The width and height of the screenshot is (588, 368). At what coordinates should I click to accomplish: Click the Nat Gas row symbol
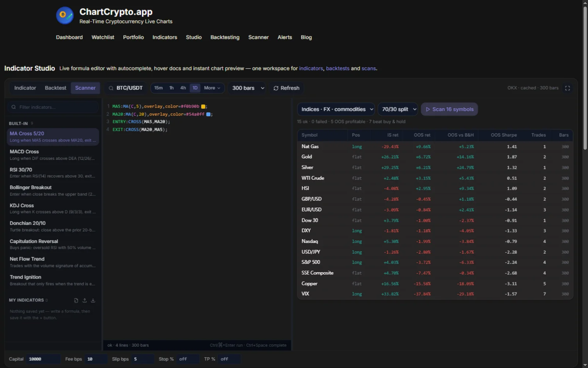click(x=310, y=146)
